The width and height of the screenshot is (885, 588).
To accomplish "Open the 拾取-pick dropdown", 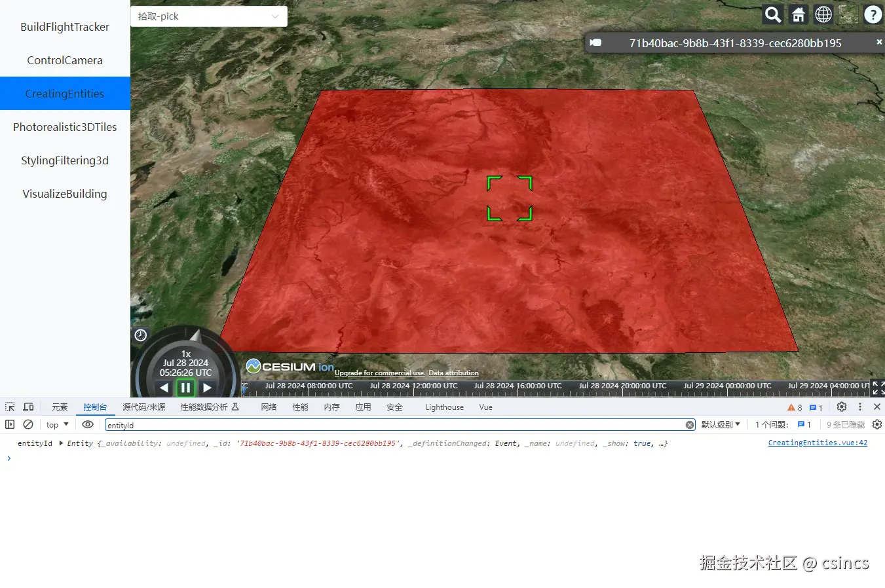I will (209, 16).
